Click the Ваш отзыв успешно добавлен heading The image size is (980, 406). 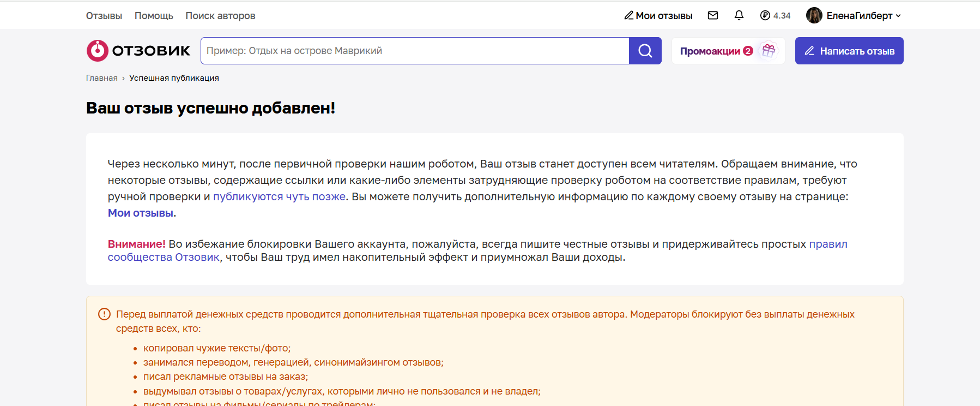(210, 108)
